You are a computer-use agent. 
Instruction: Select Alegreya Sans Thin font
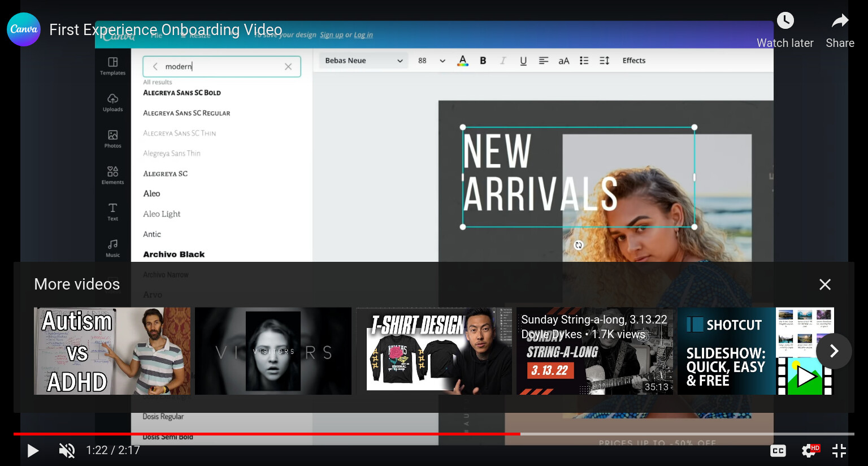tap(172, 153)
